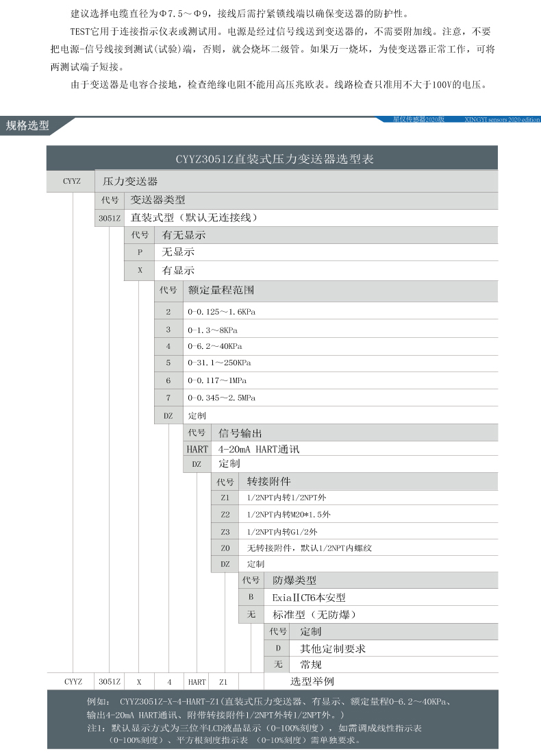The width and height of the screenshot is (541, 756).
Task: Click the line starting 由于变送器是电容合接地
Action: coord(280,85)
